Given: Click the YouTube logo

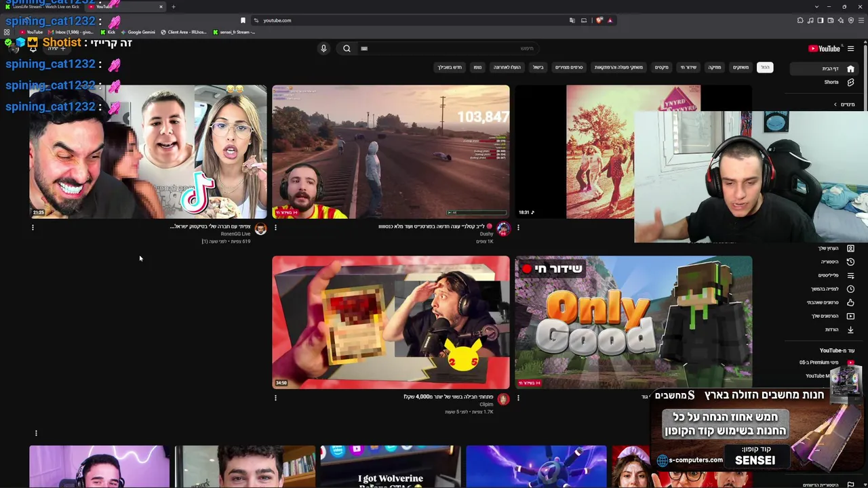Looking at the screenshot, I should click(825, 48).
